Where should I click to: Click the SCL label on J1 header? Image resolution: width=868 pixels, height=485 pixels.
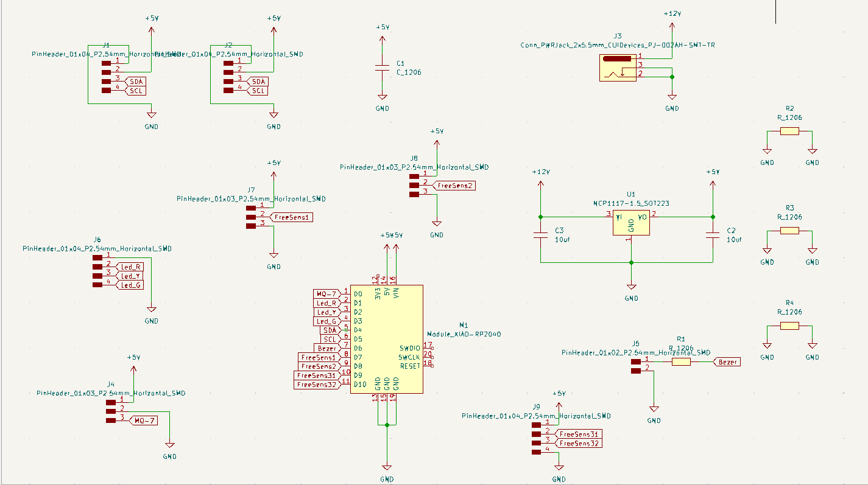click(x=135, y=91)
